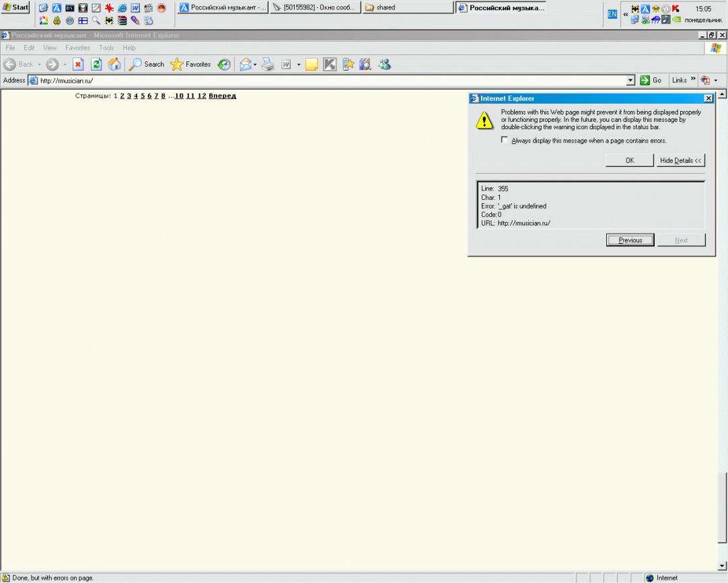
Task: Click the yellow warning icon in status bar
Action: [6, 578]
